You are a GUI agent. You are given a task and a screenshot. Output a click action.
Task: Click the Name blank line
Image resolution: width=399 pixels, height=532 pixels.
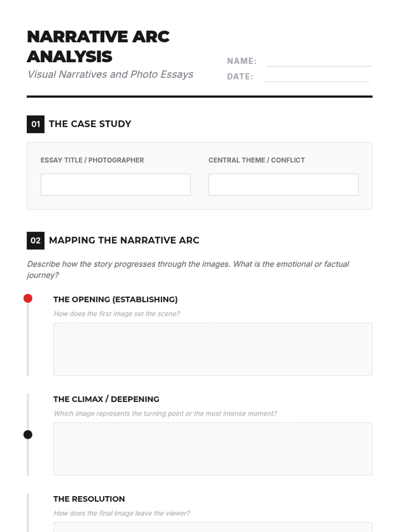point(319,66)
